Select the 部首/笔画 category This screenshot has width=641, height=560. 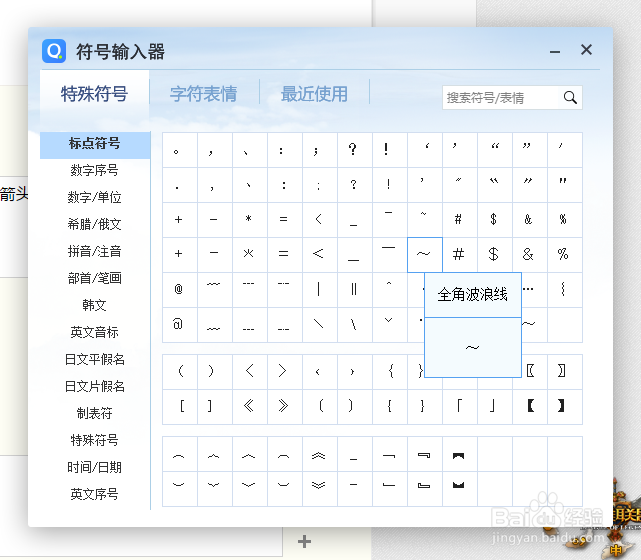[95, 278]
